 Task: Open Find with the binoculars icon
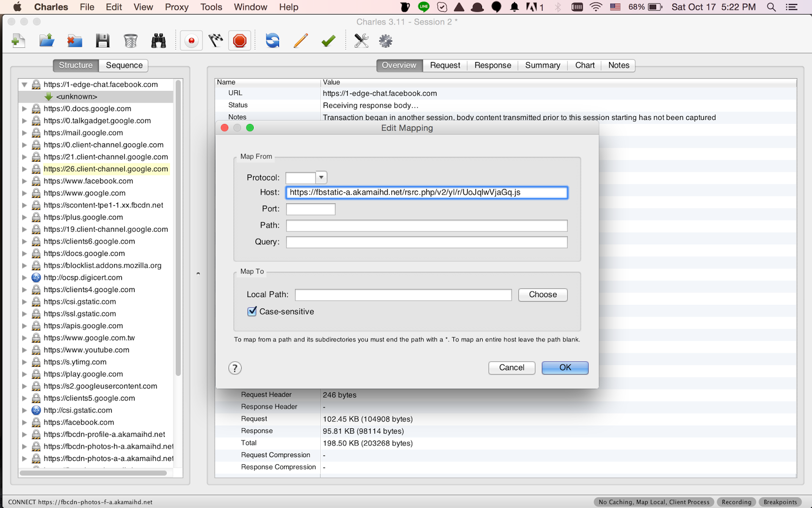pyautogui.click(x=159, y=41)
